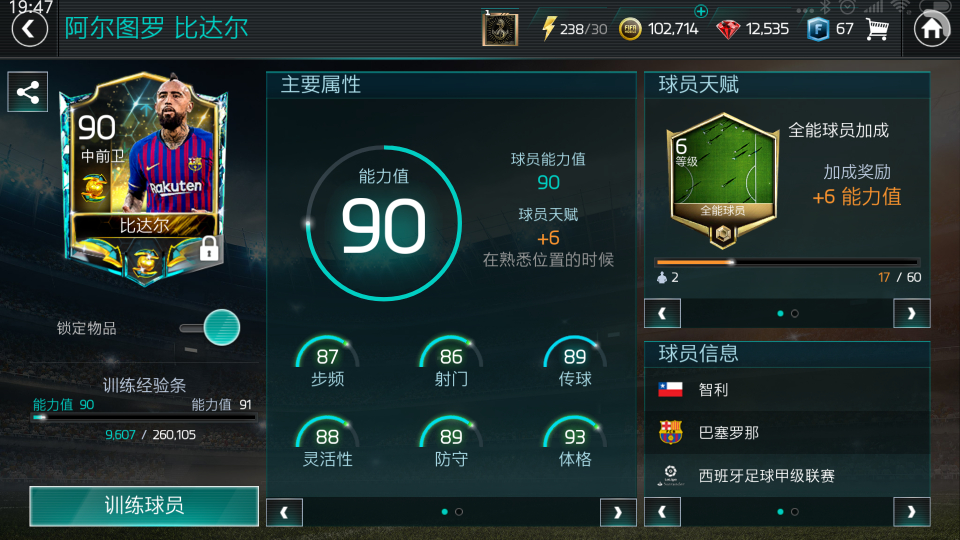The height and width of the screenshot is (540, 960).
Task: Go to previous 球员信息 page
Action: pos(662,512)
